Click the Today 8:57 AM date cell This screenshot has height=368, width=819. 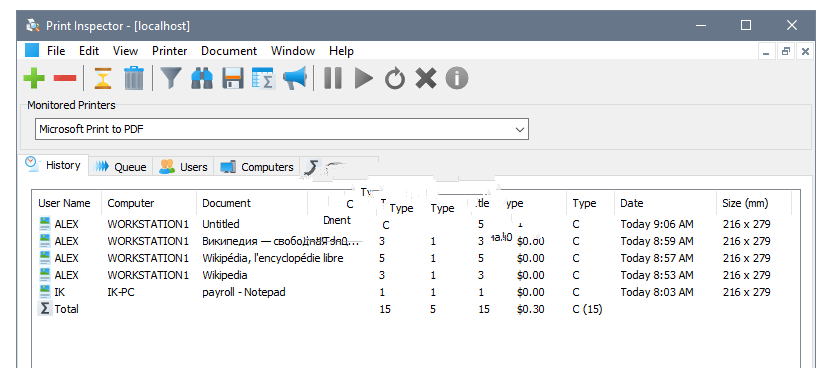tap(657, 258)
